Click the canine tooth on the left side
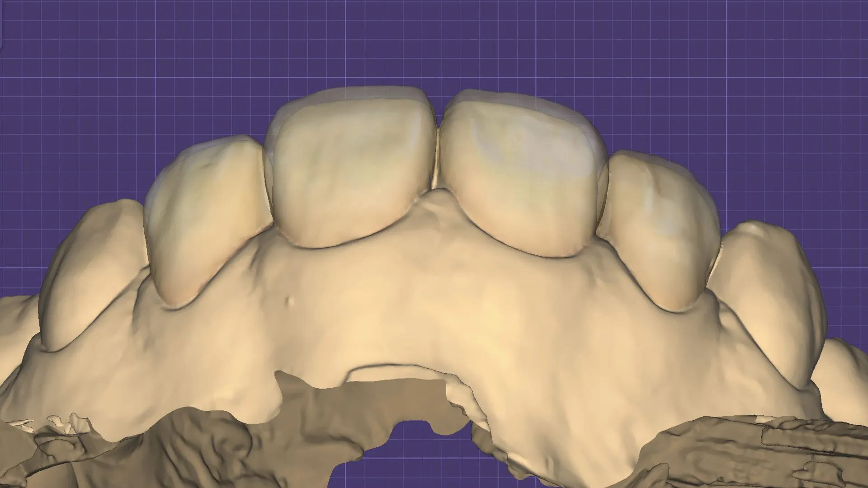Image resolution: width=868 pixels, height=488 pixels. 93,276
